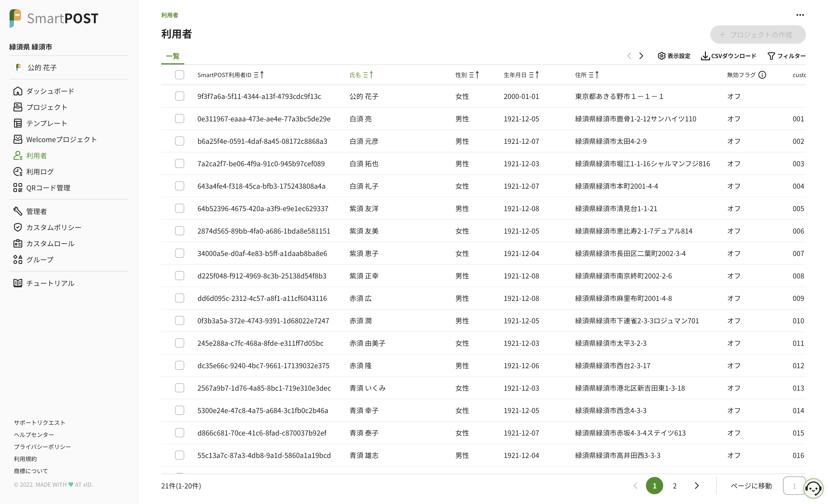
Task: Sort by 住所 column
Action: tap(594, 75)
